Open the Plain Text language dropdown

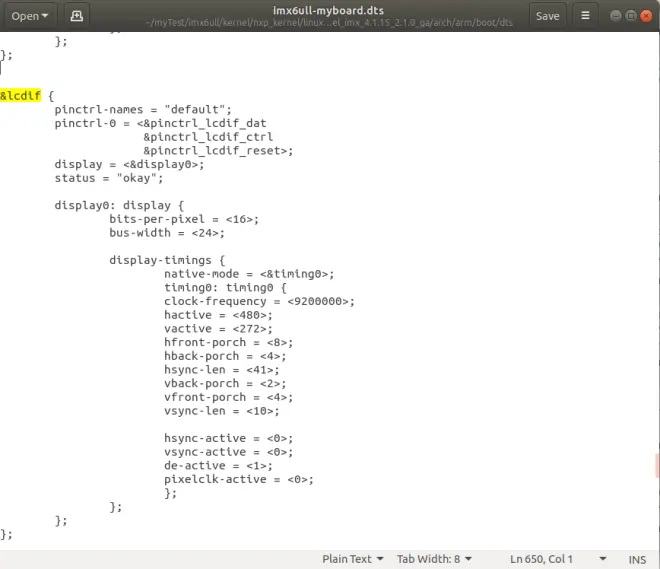(353, 559)
